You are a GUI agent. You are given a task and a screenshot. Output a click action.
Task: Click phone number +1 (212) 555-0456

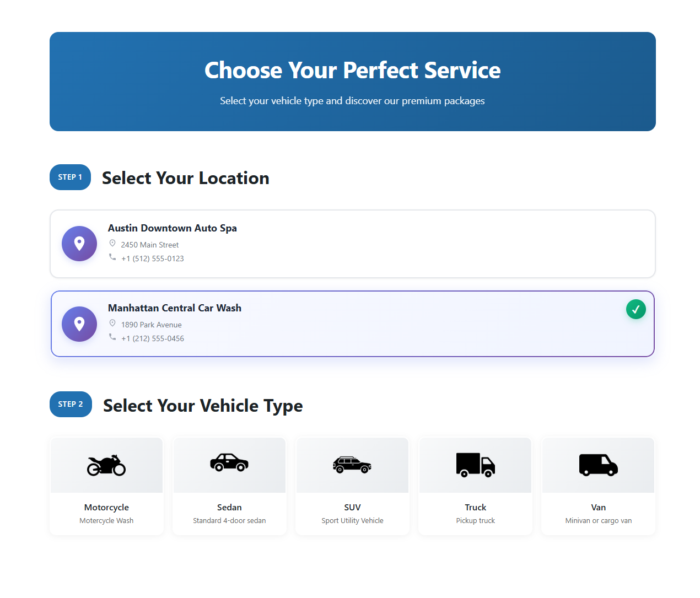point(153,338)
